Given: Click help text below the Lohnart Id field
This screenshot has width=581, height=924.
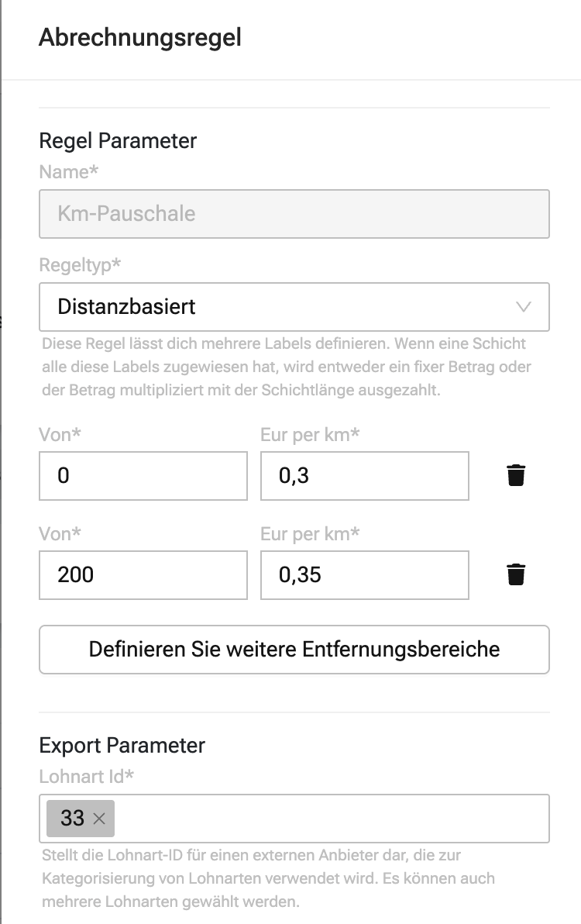Looking at the screenshot, I should [x=269, y=878].
